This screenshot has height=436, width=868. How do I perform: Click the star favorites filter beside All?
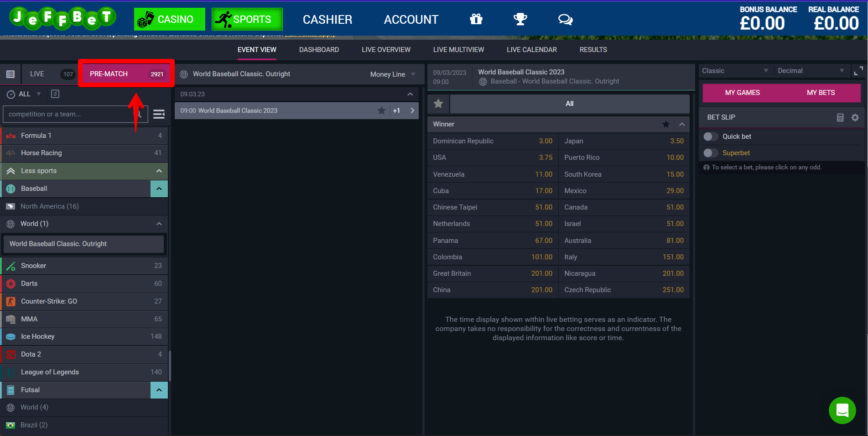[x=438, y=104]
